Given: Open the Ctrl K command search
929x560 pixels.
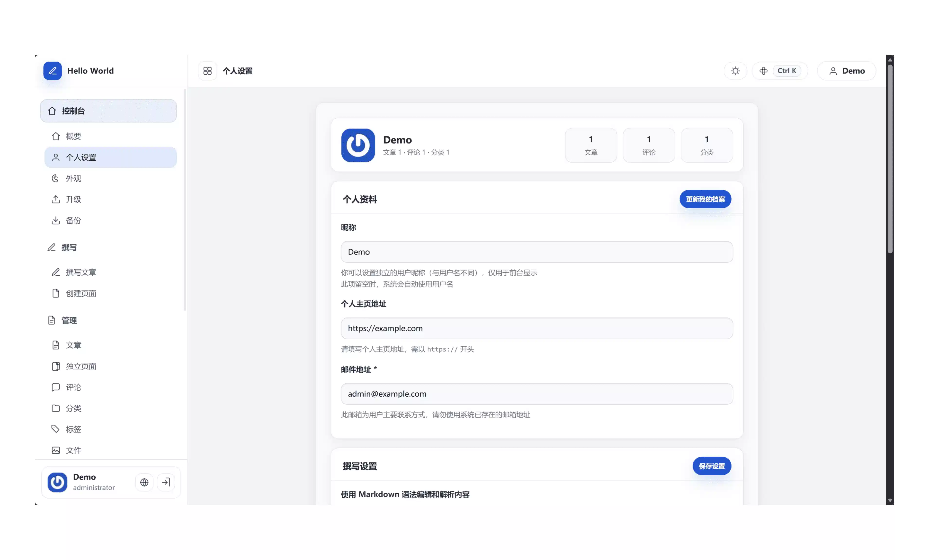Looking at the screenshot, I should (x=780, y=71).
